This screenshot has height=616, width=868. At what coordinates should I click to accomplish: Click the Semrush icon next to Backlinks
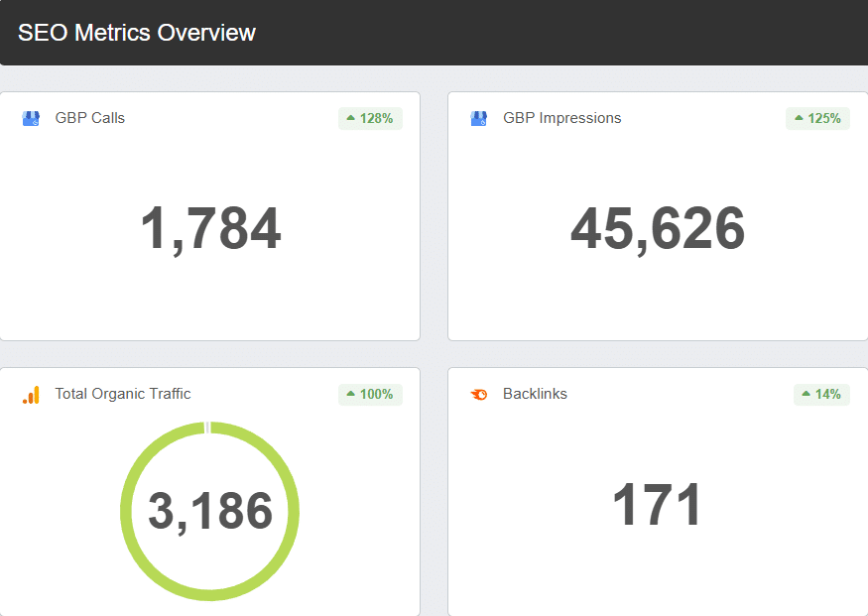(479, 395)
